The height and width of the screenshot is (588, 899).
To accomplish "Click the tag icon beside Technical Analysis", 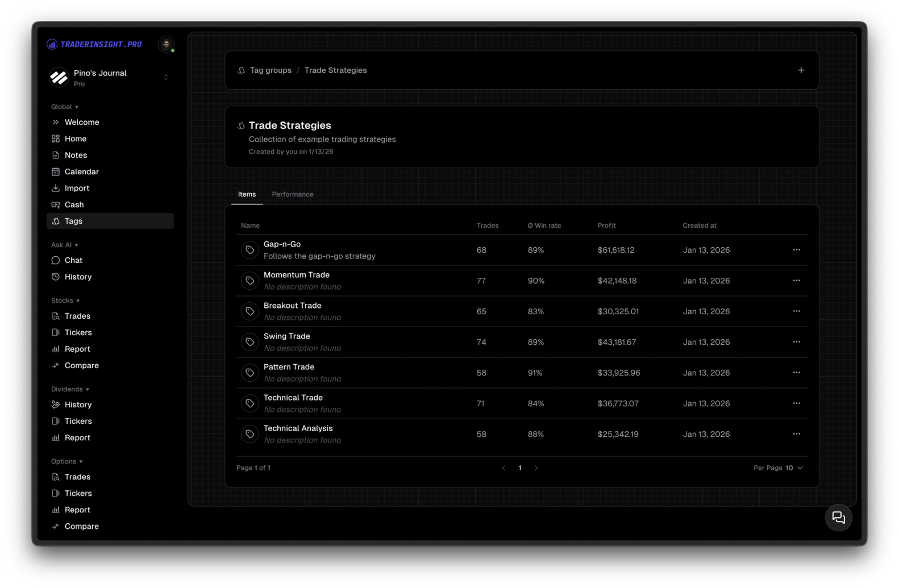I will point(250,434).
